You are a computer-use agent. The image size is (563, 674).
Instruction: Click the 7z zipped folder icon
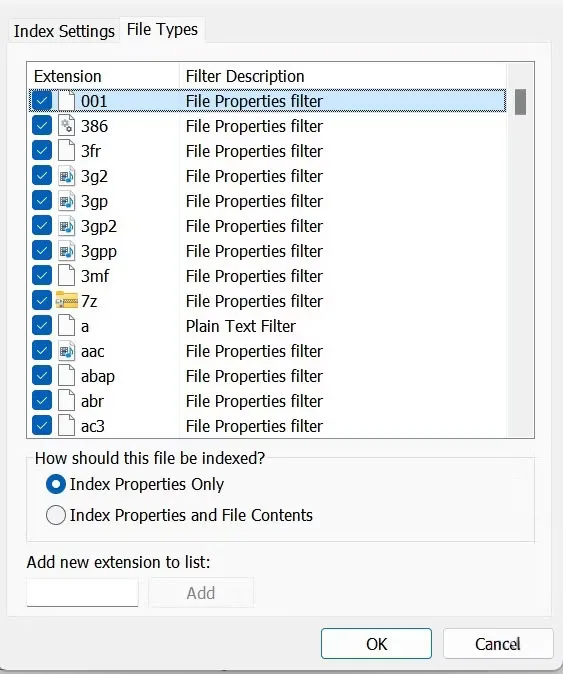tap(67, 300)
